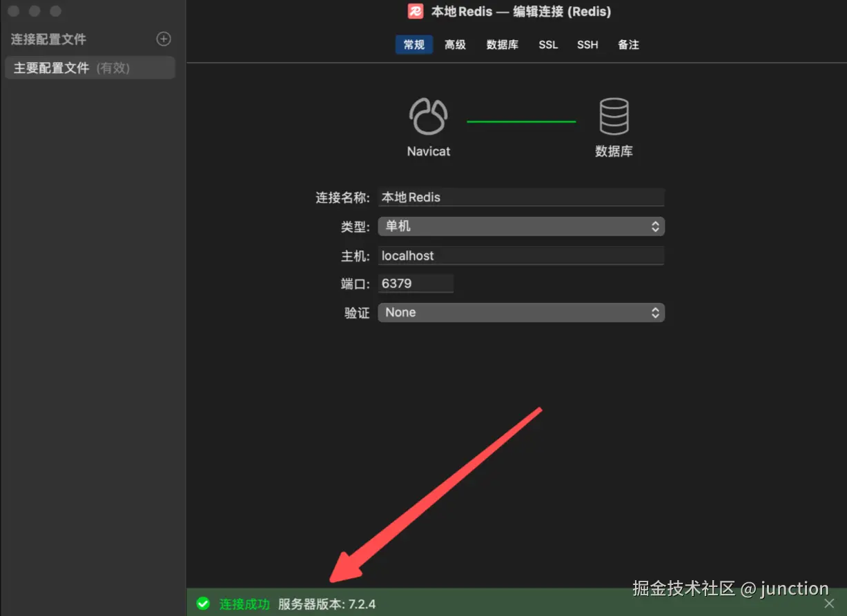Screen dimensions: 847x616
Task: Switch to the SSH tab
Action: pos(587,45)
